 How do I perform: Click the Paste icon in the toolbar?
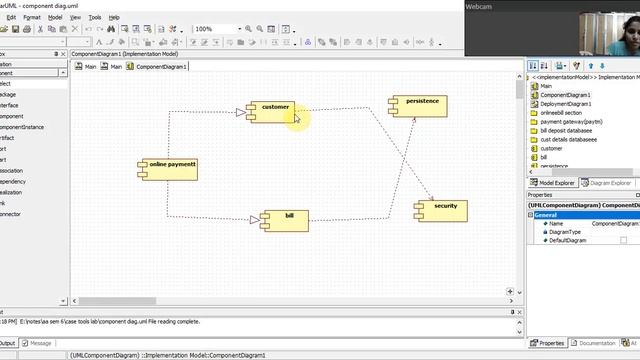pos(63,29)
